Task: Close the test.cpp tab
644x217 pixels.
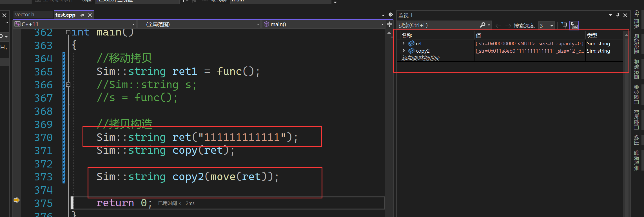Action: 90,15
